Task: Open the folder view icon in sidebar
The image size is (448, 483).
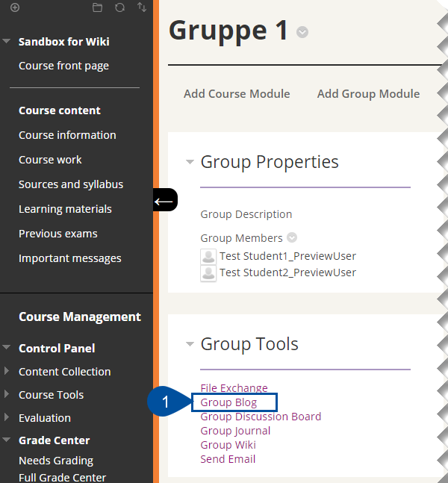Action: pyautogui.click(x=97, y=7)
